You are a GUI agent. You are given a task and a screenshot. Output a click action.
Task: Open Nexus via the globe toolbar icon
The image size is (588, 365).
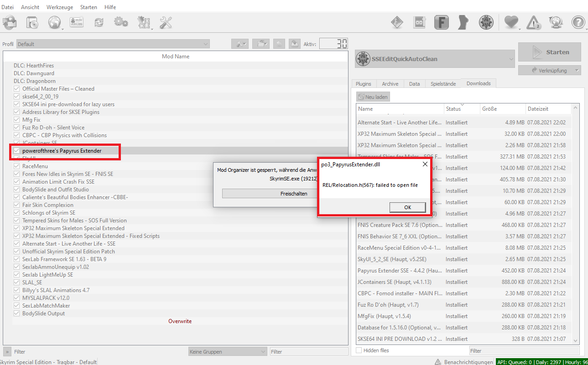(55, 22)
